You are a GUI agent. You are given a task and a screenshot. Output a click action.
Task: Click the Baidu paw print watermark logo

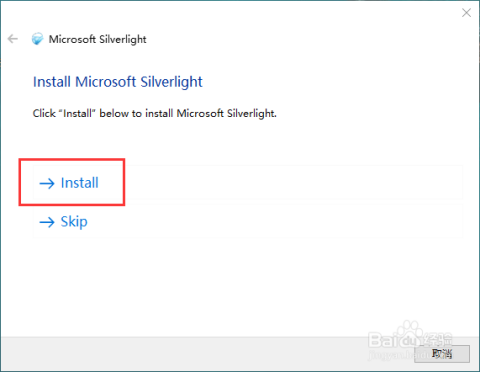click(410, 330)
